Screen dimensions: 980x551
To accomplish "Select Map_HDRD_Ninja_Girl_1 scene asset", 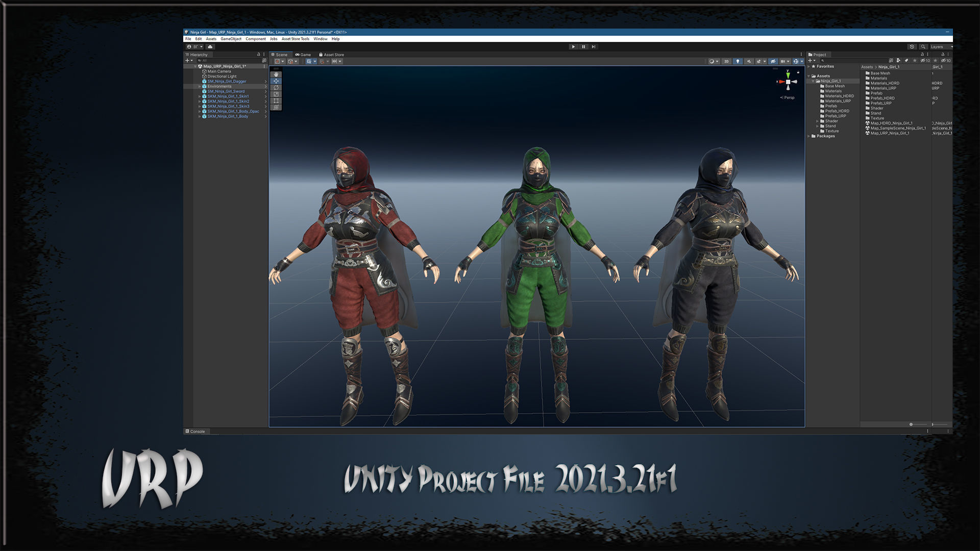I will point(889,123).
